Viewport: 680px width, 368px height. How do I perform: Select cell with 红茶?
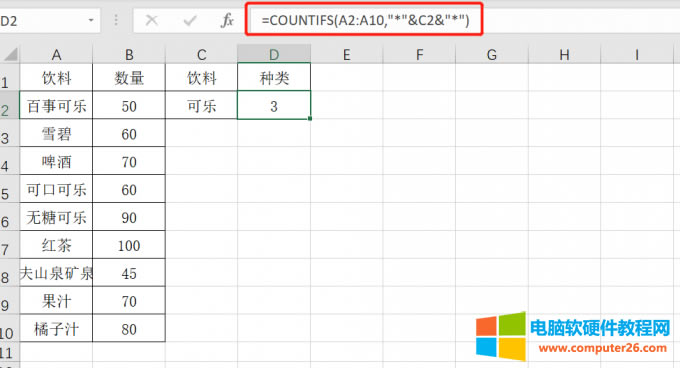point(56,244)
